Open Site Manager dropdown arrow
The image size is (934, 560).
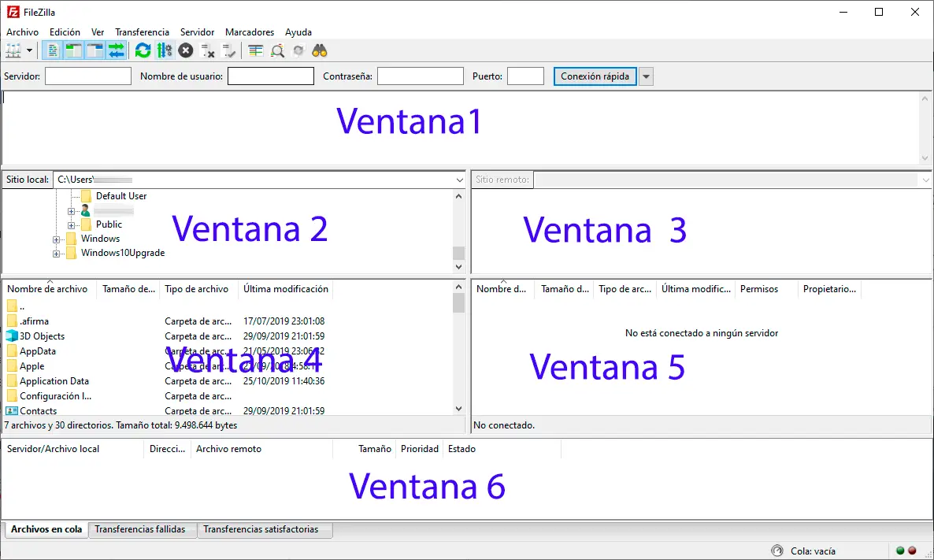[x=29, y=51]
